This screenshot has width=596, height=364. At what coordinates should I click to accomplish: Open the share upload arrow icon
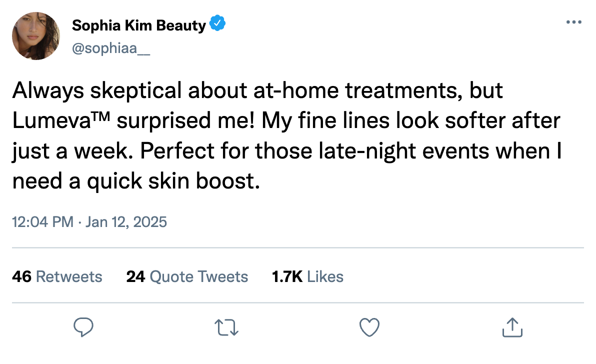coord(512,327)
